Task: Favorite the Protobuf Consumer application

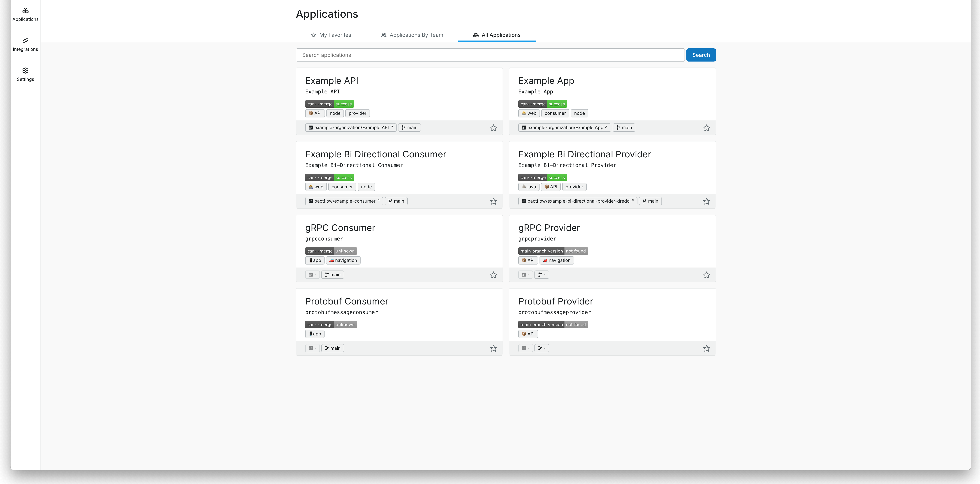Action: click(x=493, y=348)
